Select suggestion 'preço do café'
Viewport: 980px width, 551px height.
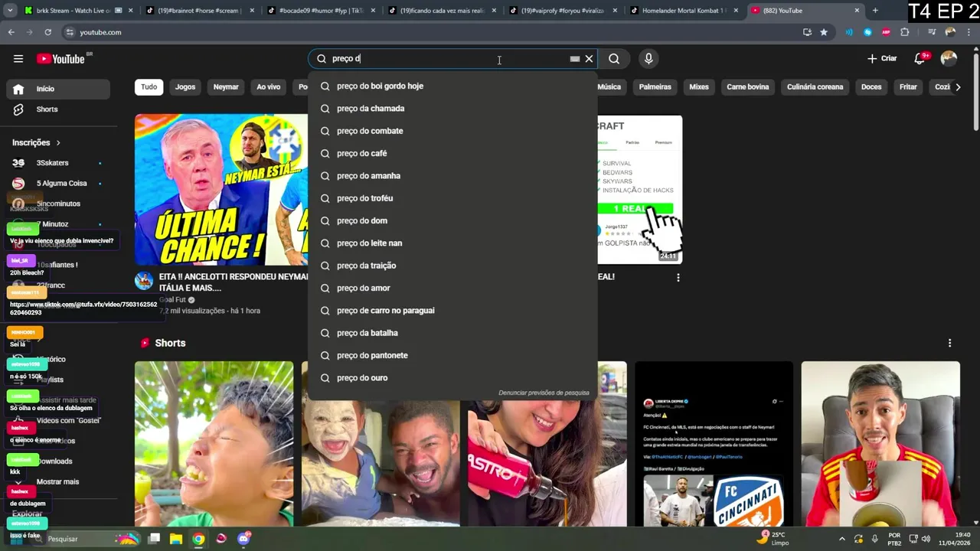pos(452,153)
